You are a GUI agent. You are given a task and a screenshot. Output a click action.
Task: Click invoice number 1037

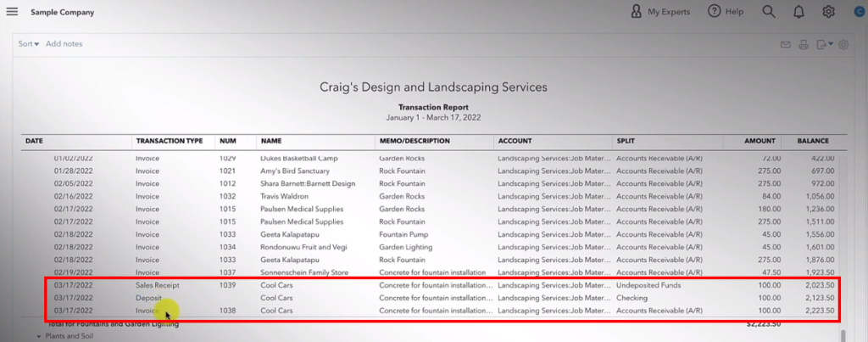pyautogui.click(x=227, y=272)
